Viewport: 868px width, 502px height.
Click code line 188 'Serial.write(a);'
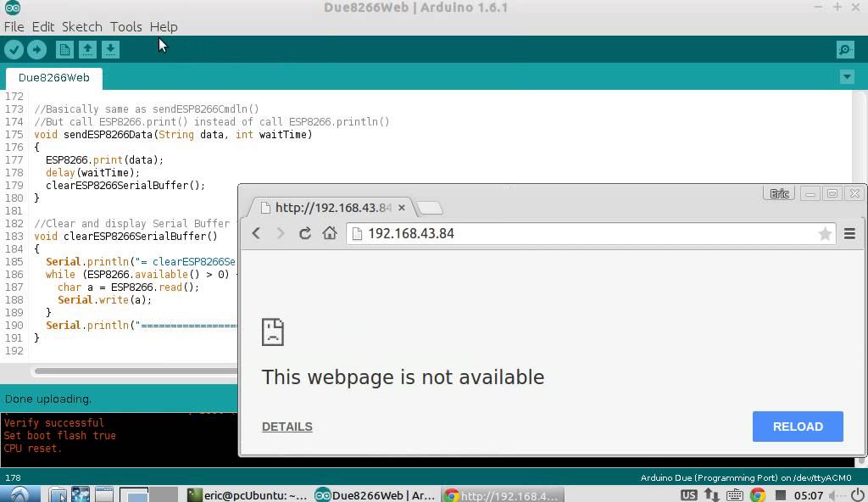104,300
